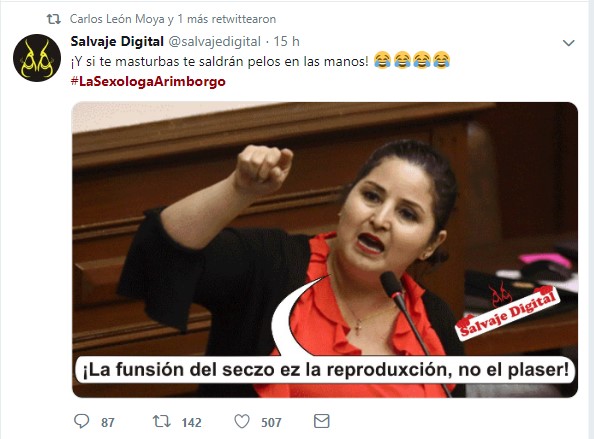Image resolution: width=594 pixels, height=439 pixels.
Task: Click the 142 retweets count
Action: 191,422
